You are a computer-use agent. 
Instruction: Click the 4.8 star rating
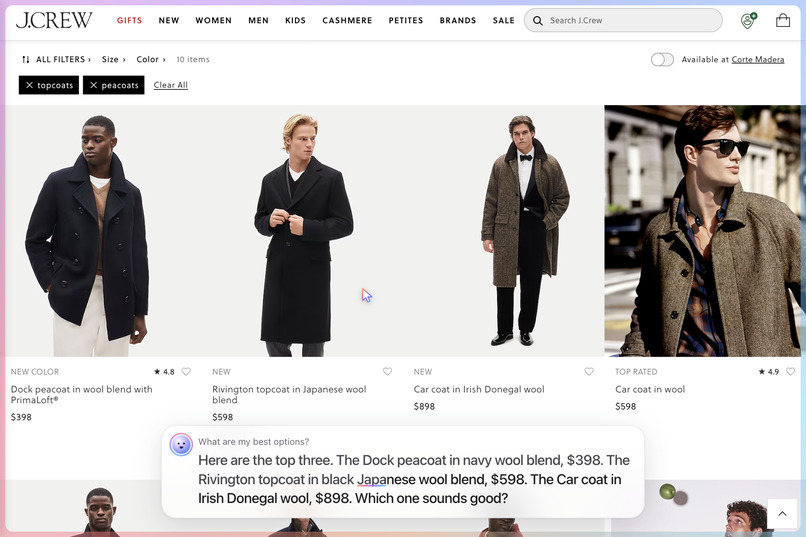coord(164,372)
